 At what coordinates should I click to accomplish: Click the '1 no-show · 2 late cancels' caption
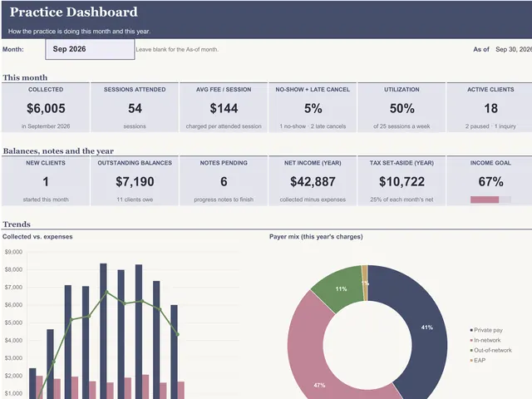tap(313, 126)
